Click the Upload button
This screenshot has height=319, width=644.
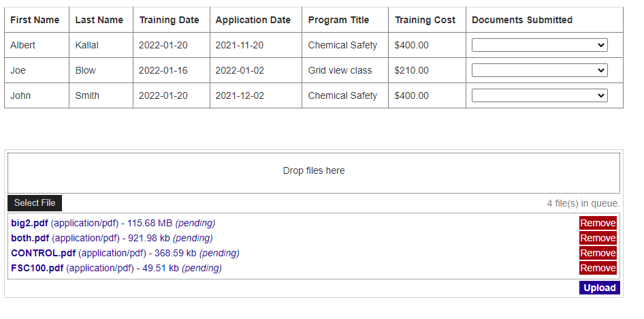click(x=599, y=288)
